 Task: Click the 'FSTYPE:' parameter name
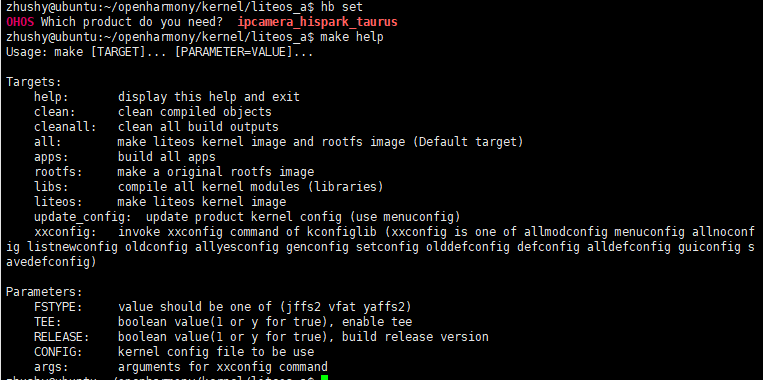point(58,307)
